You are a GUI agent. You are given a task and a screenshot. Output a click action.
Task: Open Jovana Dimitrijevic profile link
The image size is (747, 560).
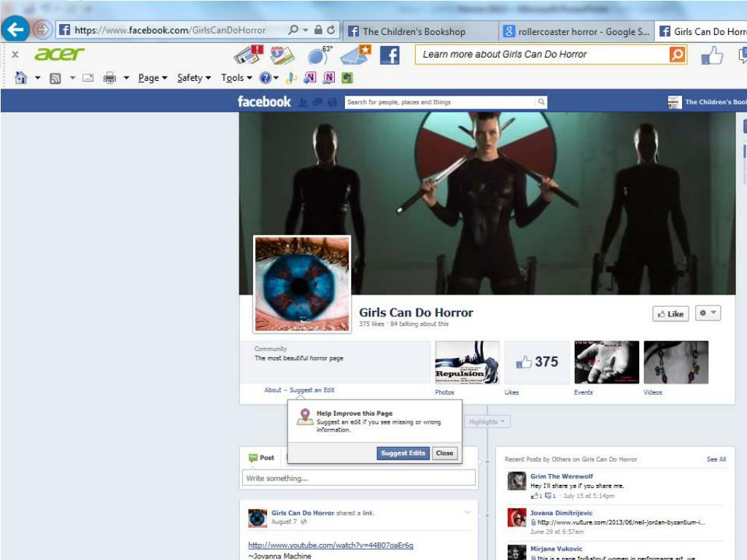pyautogui.click(x=562, y=513)
